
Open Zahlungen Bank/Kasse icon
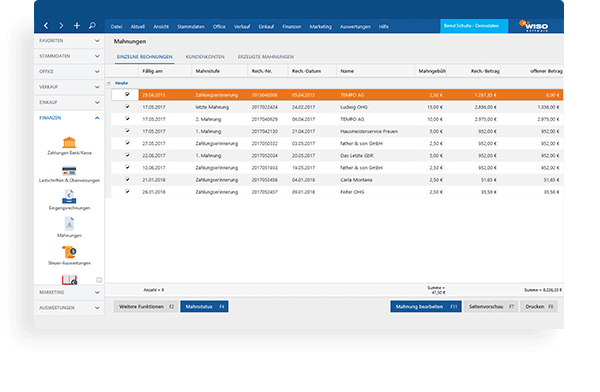(x=69, y=142)
